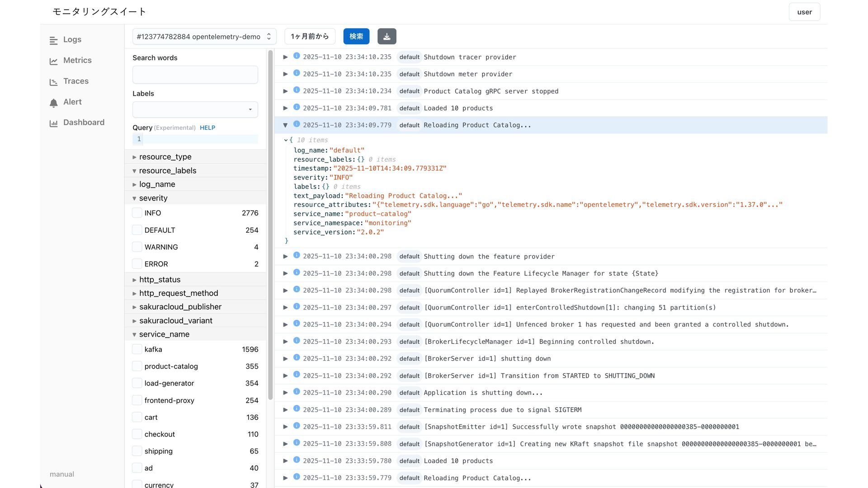Image resolution: width=868 pixels, height=488 pixels.
Task: Click the Alert bell icon
Action: pos(53,103)
